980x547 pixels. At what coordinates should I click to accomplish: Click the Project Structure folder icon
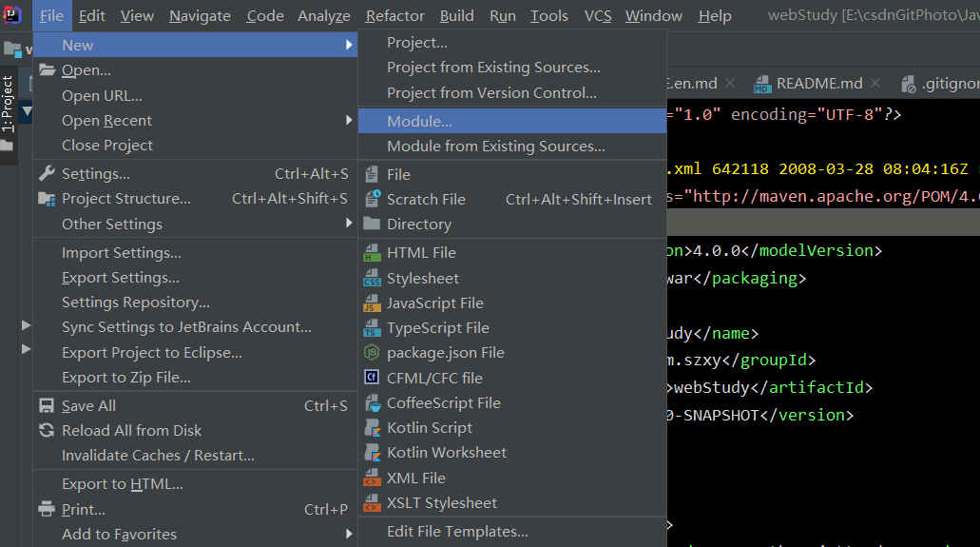[x=47, y=199]
